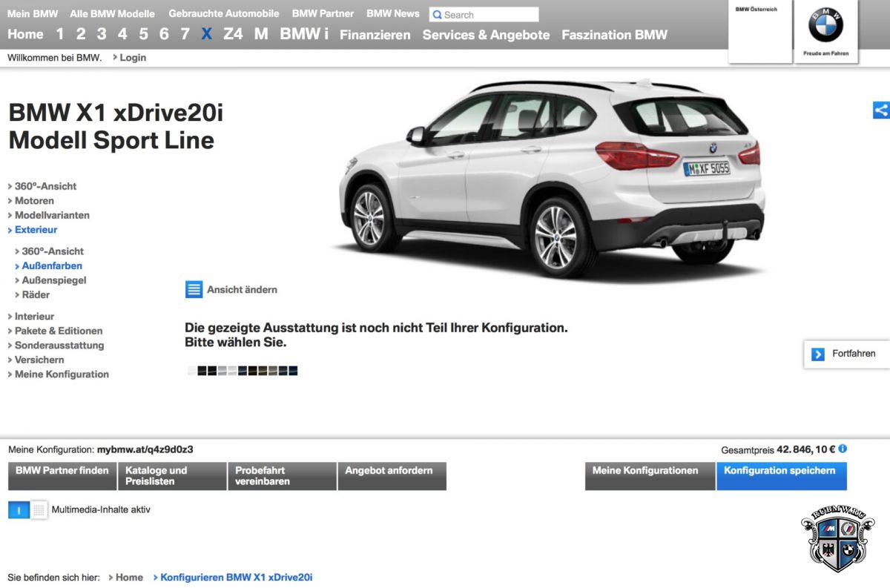Select the 6 series in navigation

[x=164, y=34]
